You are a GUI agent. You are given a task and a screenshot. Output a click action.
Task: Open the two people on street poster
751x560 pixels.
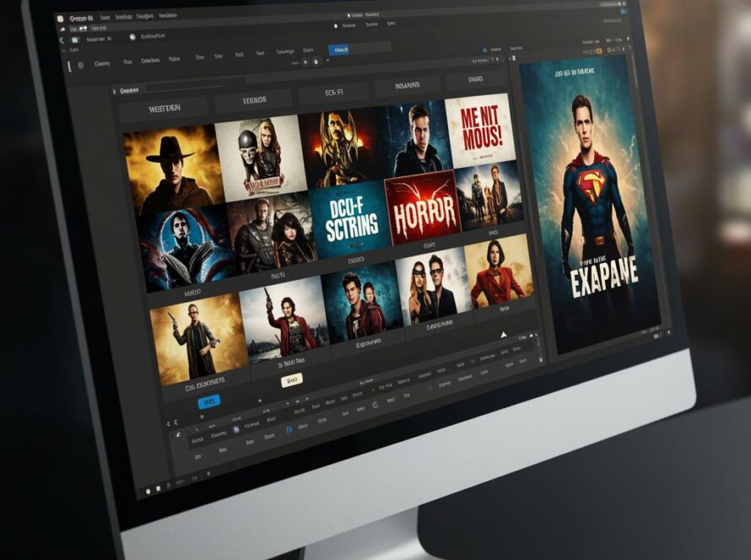[x=489, y=197]
